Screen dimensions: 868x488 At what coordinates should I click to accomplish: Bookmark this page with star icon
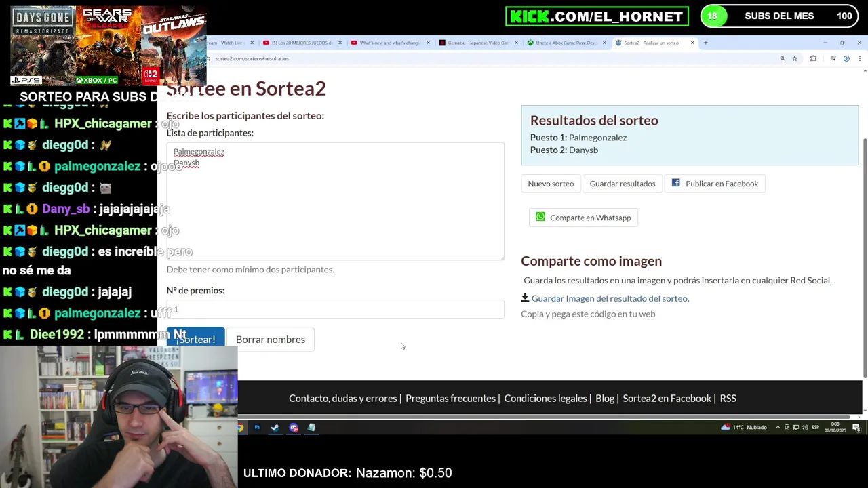[795, 58]
